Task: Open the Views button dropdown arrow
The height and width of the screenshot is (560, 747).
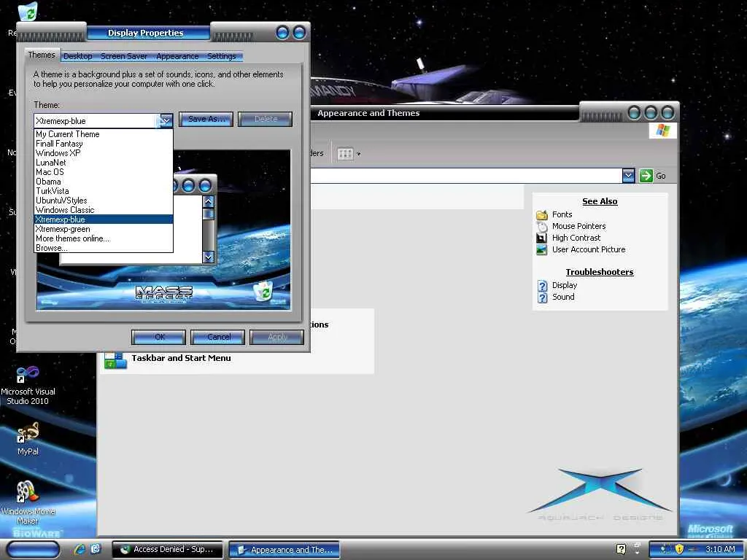Action: [359, 154]
